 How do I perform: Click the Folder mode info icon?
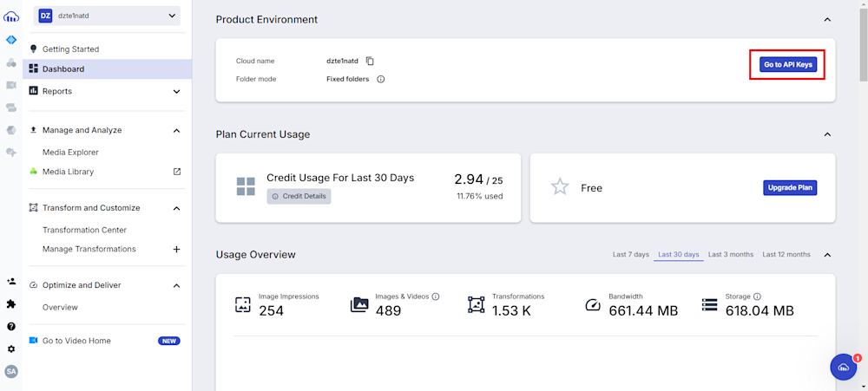380,79
